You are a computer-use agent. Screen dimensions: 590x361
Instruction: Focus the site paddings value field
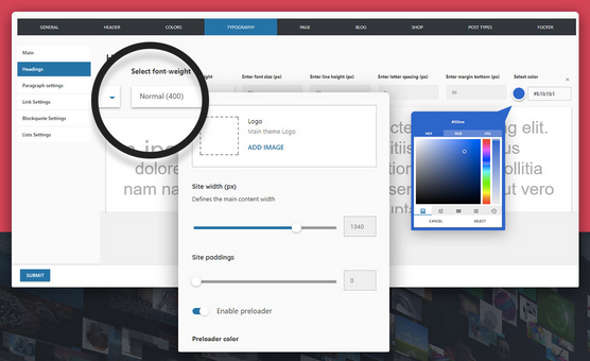(x=360, y=280)
